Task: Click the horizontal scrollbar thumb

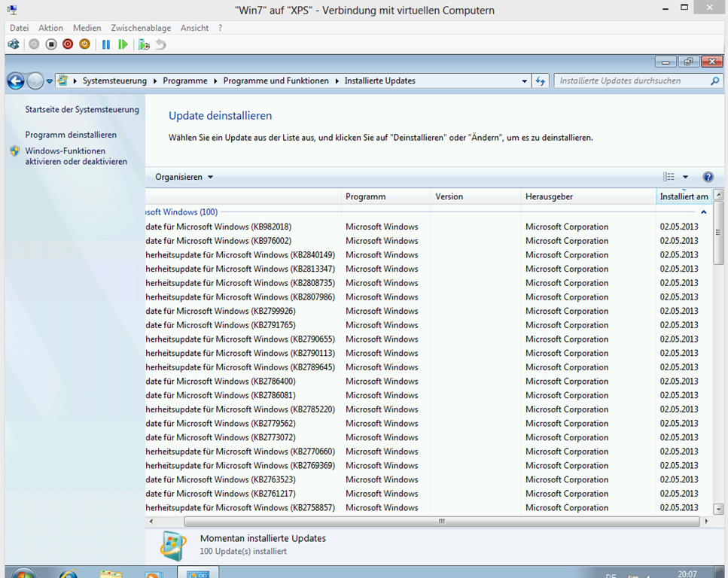Action: (441, 522)
